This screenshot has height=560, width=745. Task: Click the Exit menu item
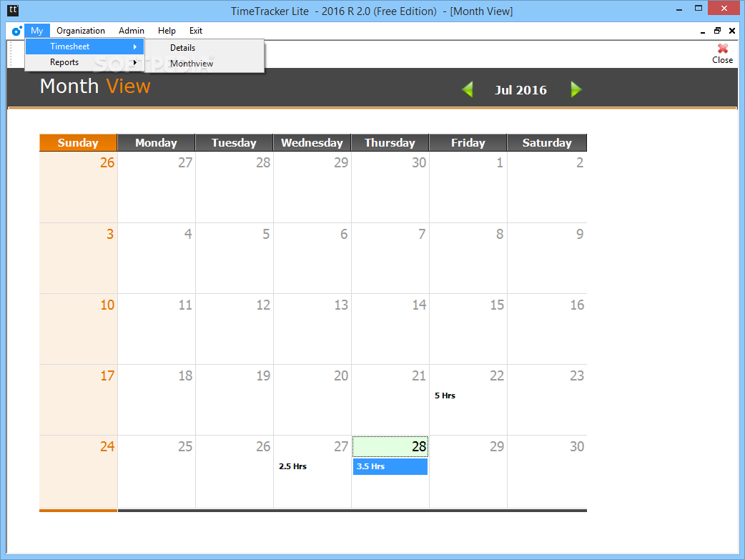(196, 31)
